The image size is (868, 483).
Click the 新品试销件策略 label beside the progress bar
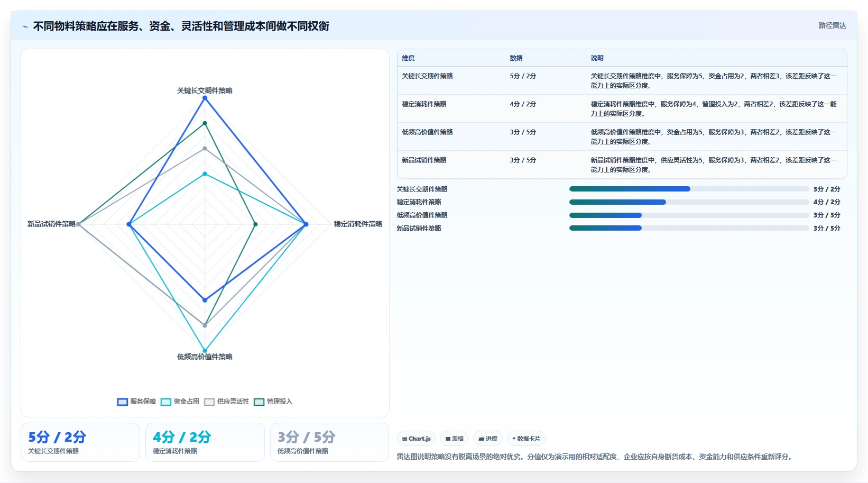419,229
